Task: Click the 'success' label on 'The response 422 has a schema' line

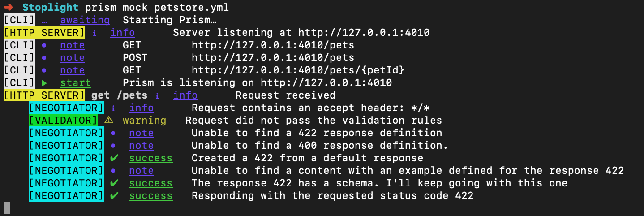Action: tap(150, 183)
